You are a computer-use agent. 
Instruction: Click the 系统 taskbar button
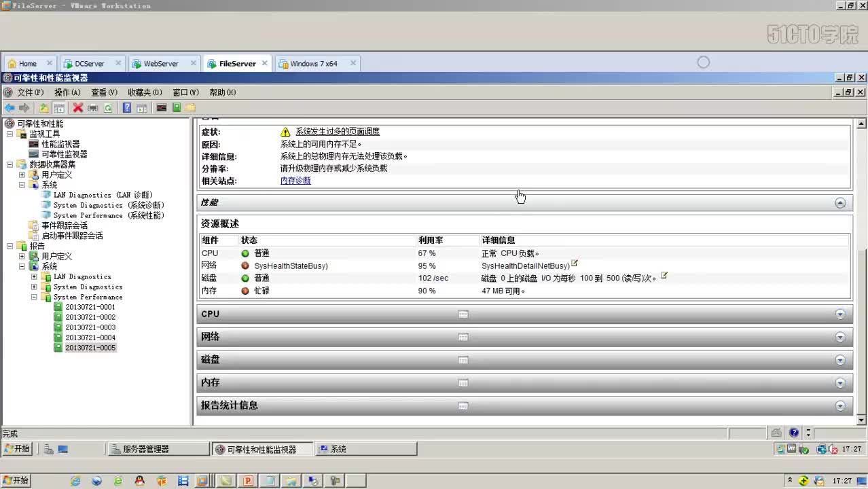click(367, 449)
